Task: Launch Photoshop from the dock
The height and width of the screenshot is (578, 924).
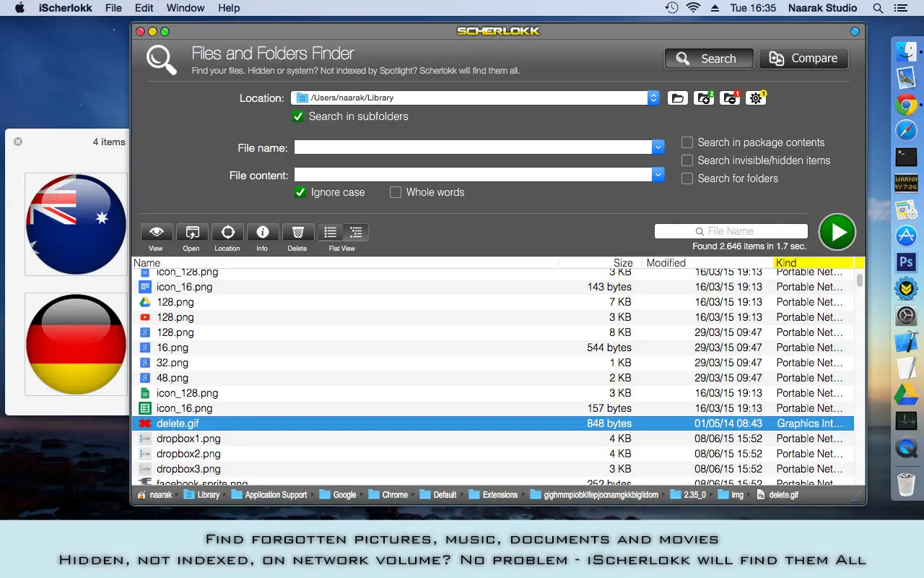Action: 906,262
